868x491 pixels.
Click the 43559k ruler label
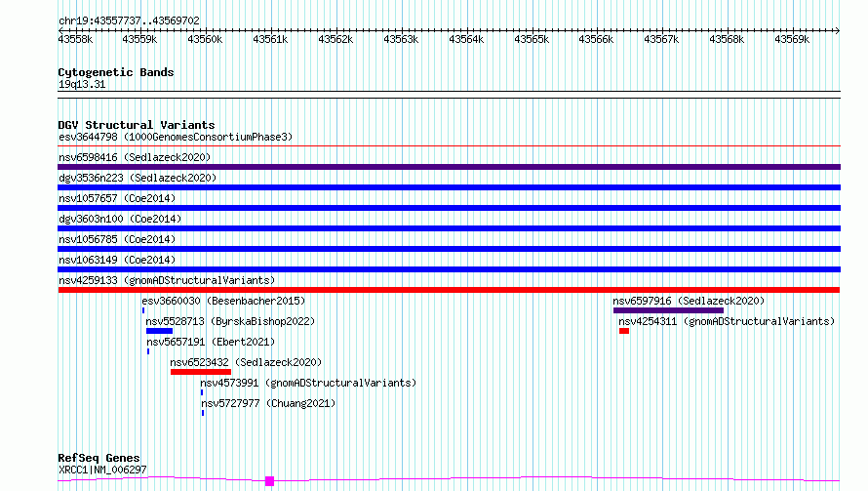(x=140, y=39)
